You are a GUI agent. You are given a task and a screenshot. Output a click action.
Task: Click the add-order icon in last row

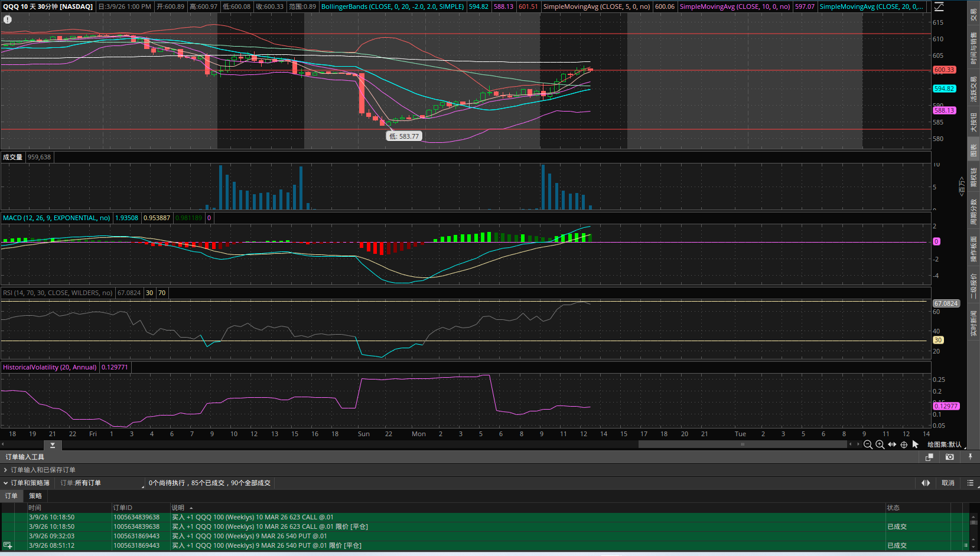pos(8,545)
